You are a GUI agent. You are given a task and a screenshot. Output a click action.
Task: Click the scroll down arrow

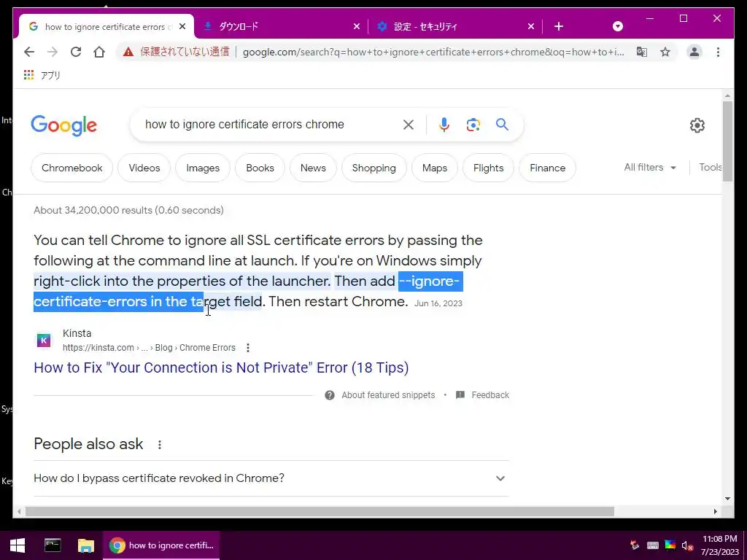coord(727,499)
